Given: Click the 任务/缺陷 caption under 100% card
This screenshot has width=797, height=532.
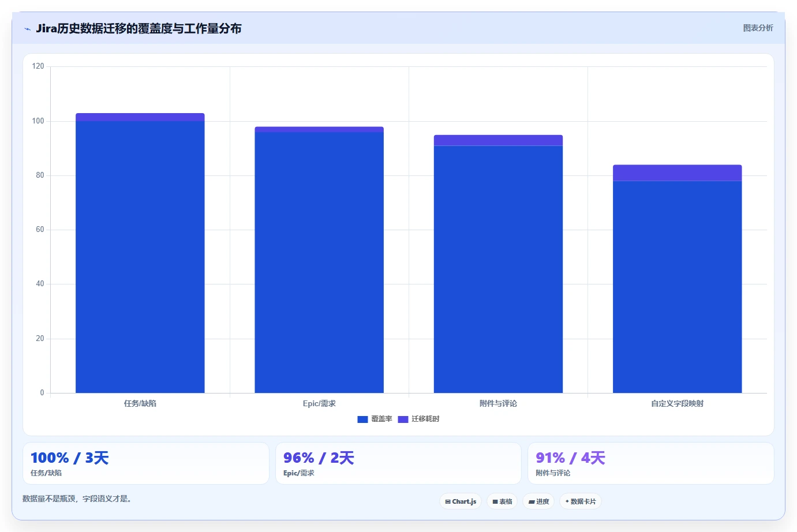Looking at the screenshot, I should click(x=46, y=473).
